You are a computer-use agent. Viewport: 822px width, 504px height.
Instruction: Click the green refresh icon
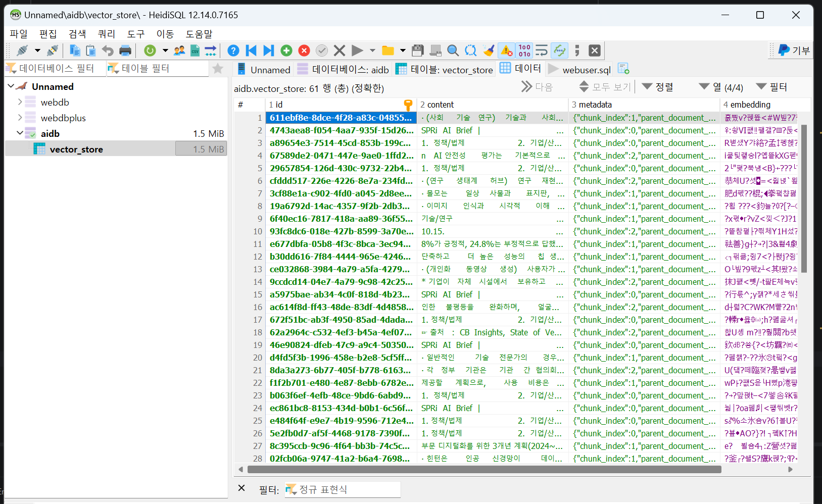tap(150, 51)
